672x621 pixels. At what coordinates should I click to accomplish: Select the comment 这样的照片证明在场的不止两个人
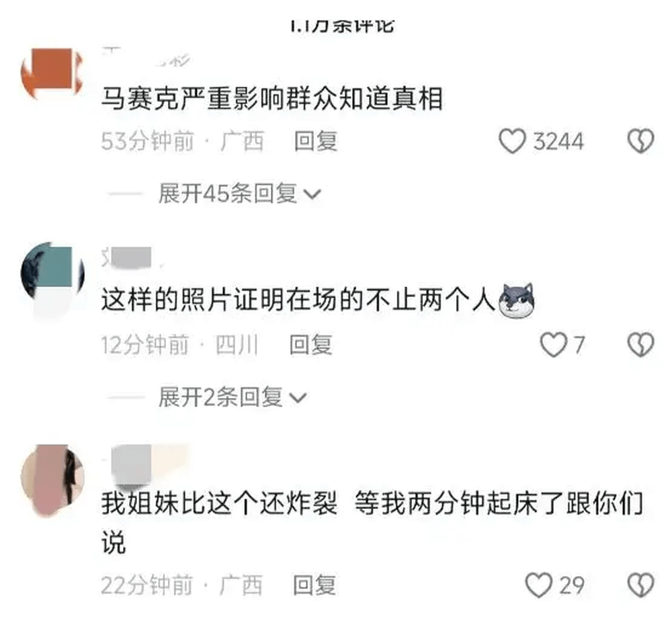pyautogui.click(x=298, y=300)
